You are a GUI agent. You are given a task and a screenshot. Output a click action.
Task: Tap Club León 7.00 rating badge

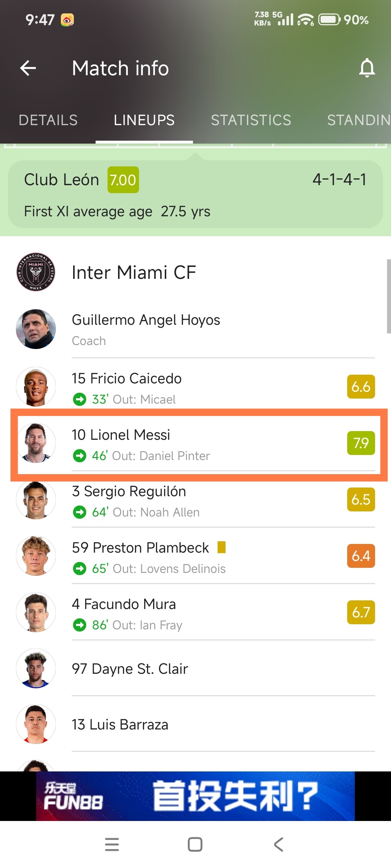coord(123,180)
